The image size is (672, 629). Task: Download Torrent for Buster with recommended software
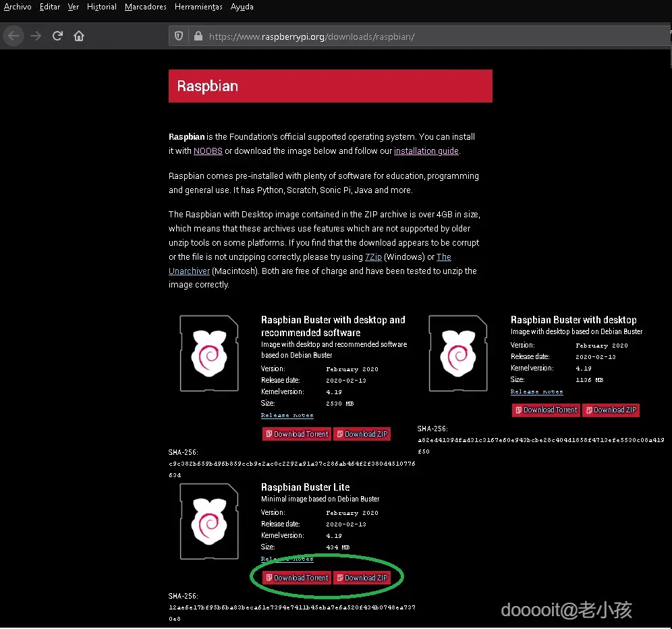point(297,434)
